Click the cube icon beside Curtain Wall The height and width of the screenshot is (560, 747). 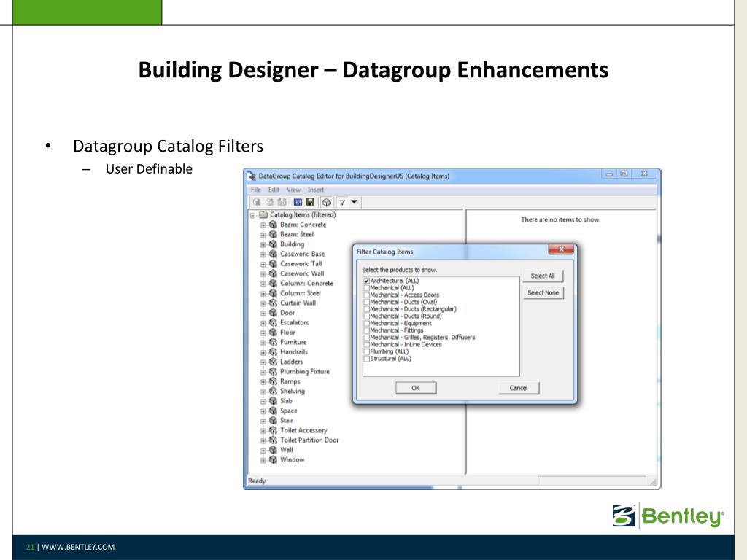pyautogui.click(x=273, y=303)
